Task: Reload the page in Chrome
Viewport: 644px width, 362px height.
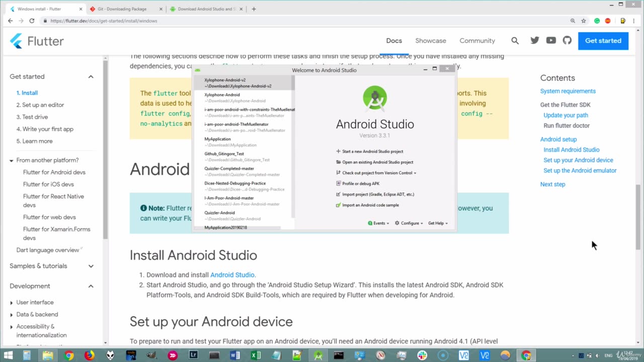Action: point(32,21)
